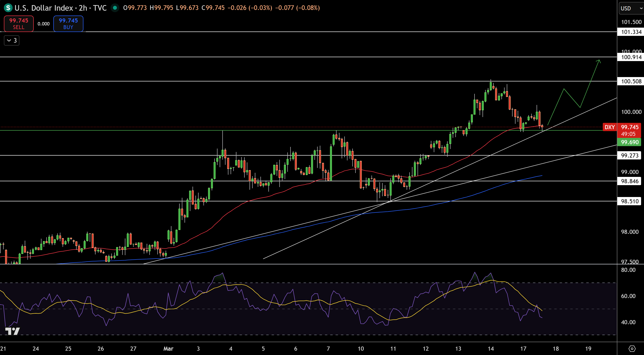Viewport: 644px width, 355px height.
Task: Click the 98.510 price level label
Action: (x=629, y=201)
